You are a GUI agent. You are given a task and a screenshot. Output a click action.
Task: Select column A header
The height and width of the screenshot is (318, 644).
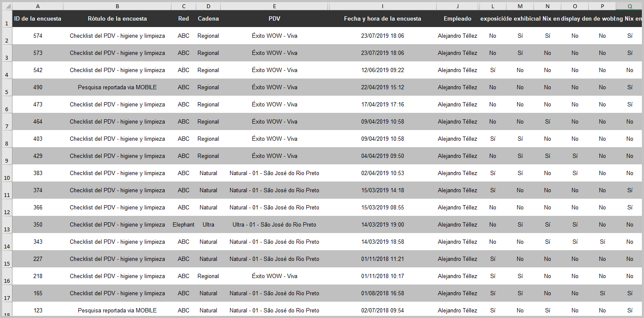[38, 6]
